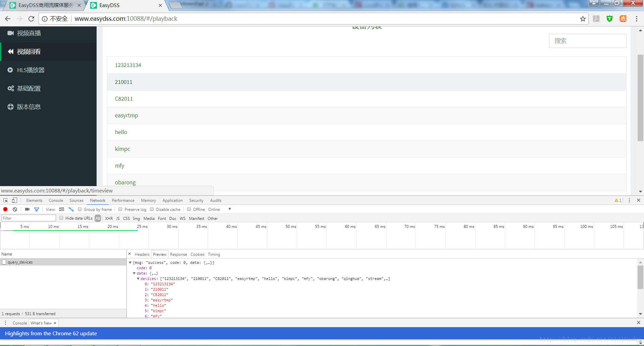644x346 pixels.
Task: Open 视频直播 in the sidebar
Action: (48, 33)
